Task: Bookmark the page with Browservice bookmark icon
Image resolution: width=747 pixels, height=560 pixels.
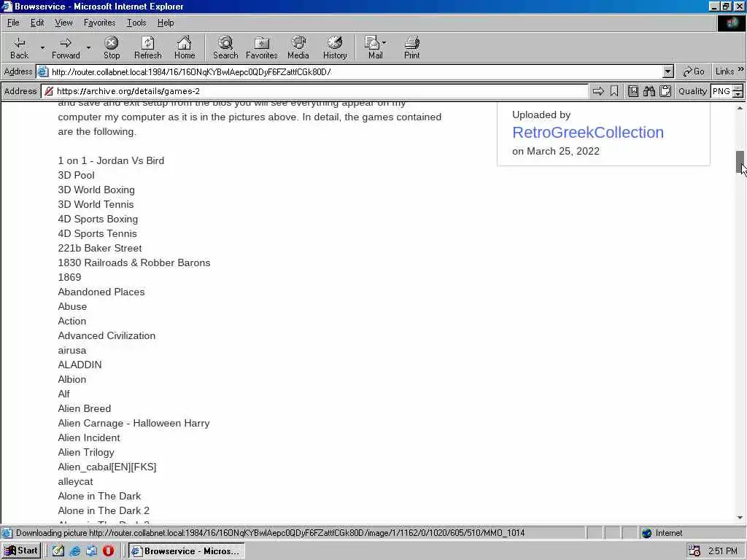Action: click(x=614, y=91)
